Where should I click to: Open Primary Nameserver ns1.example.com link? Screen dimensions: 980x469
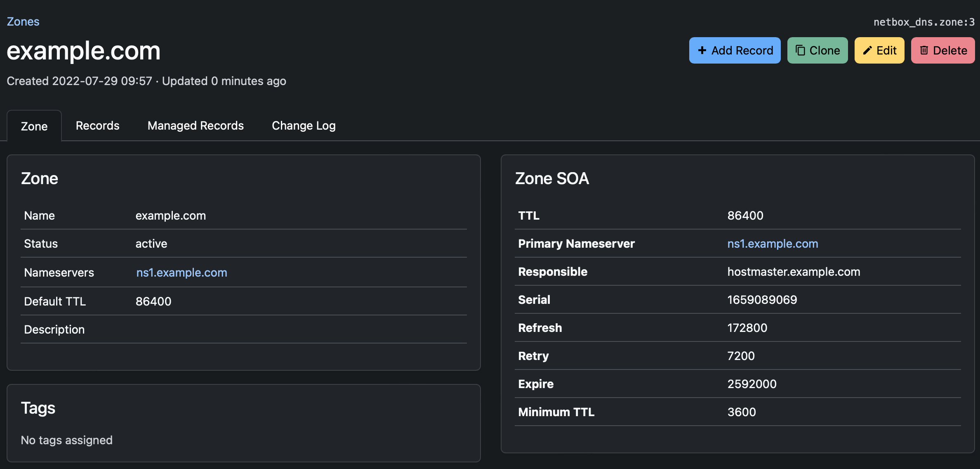pos(773,244)
